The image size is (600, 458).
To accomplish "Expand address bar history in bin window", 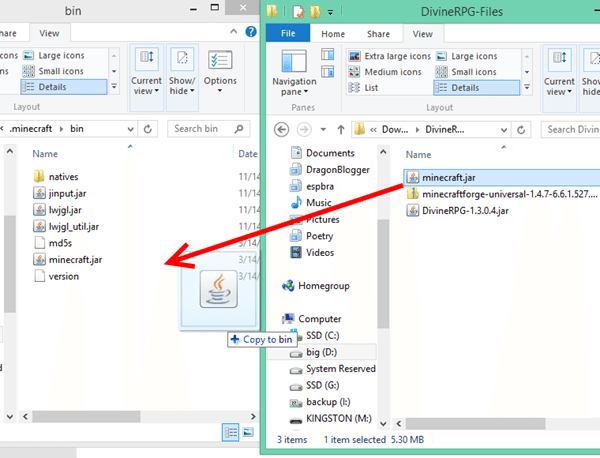I will click(130, 129).
